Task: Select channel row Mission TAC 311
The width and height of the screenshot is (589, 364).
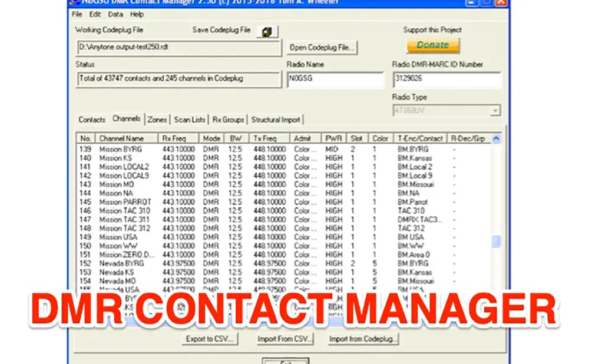Action: coord(284,219)
